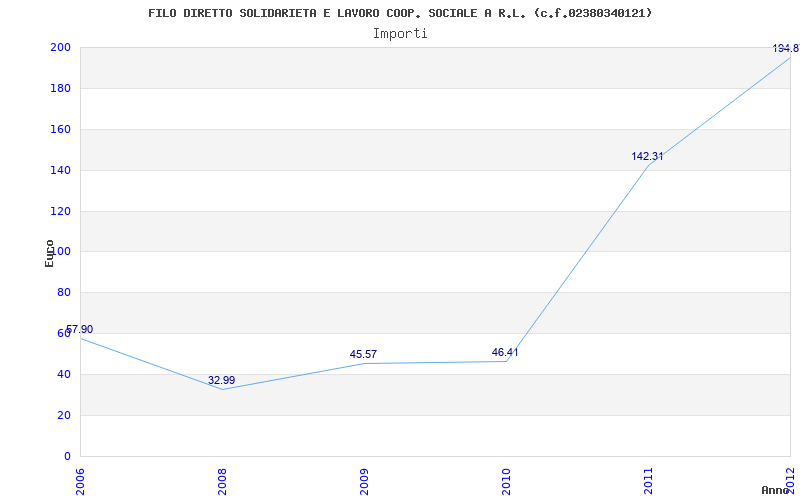Click the 2006 x-axis label

pos(80,482)
